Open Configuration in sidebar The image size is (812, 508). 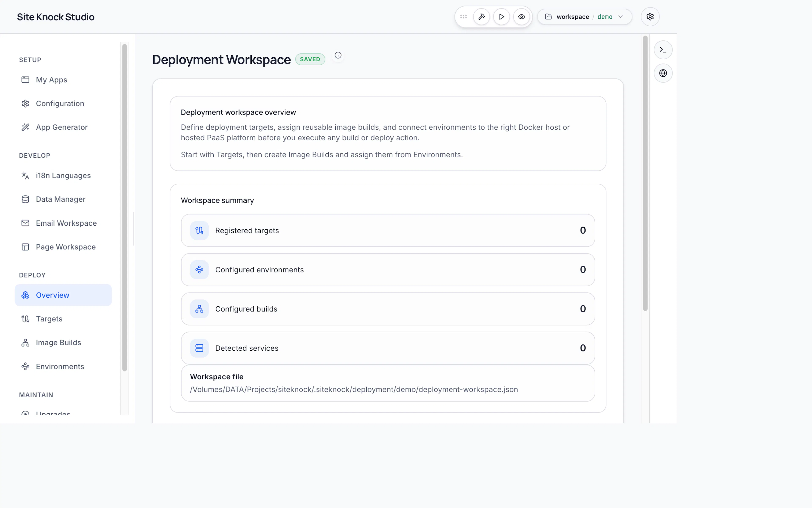tap(63, 104)
